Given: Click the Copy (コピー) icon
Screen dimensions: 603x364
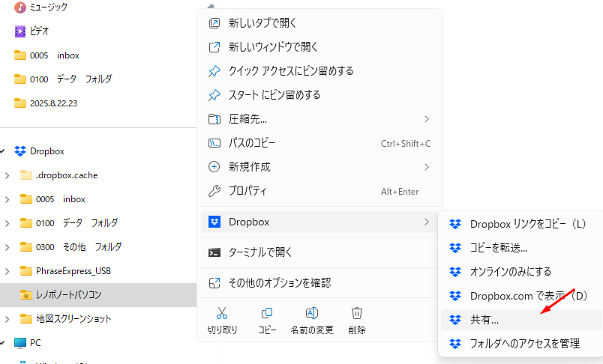Looking at the screenshot, I should tap(267, 313).
